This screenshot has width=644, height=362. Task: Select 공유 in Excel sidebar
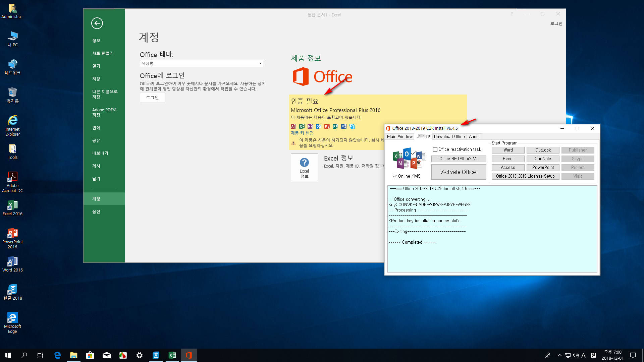click(x=104, y=140)
